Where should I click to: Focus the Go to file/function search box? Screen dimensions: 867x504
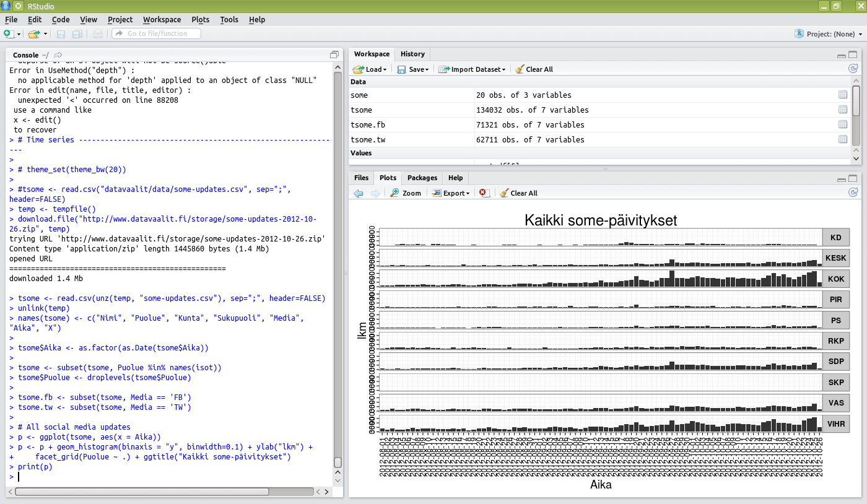click(x=156, y=33)
